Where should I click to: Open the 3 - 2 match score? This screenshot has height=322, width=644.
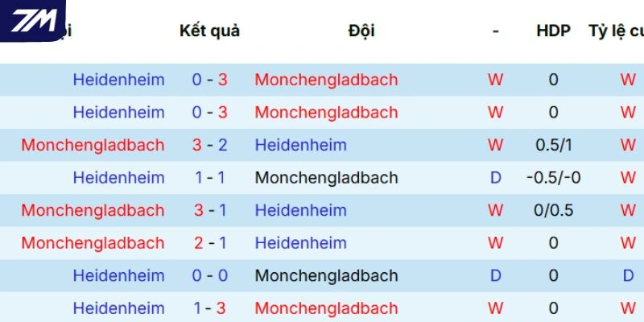click(x=209, y=146)
